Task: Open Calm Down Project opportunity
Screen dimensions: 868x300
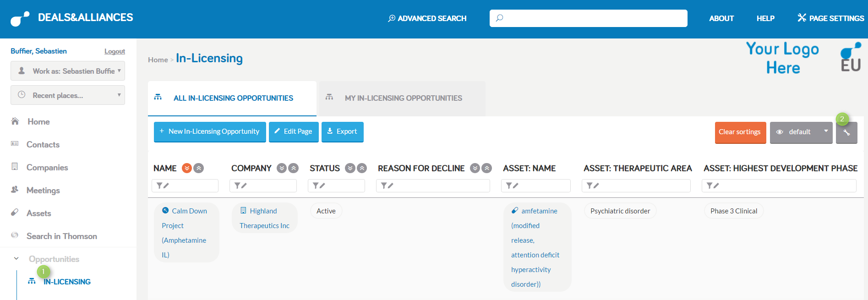Action: [x=186, y=233]
